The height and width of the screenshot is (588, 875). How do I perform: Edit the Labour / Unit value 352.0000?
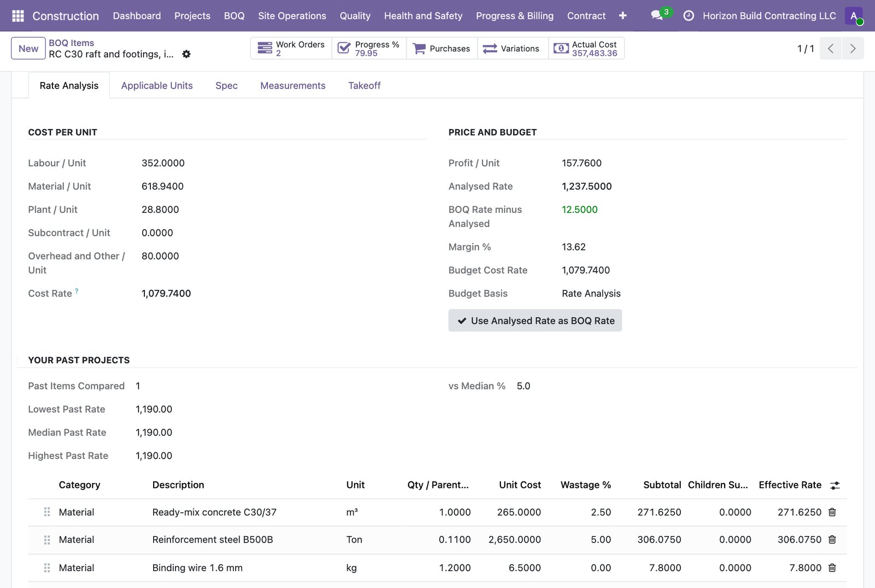pos(163,163)
